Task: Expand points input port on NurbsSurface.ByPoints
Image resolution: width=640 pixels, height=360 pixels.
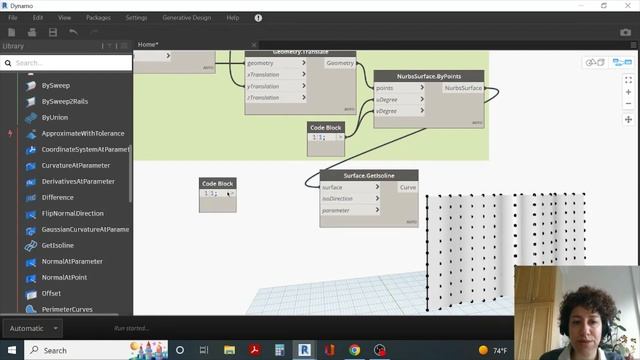Action: (422, 87)
